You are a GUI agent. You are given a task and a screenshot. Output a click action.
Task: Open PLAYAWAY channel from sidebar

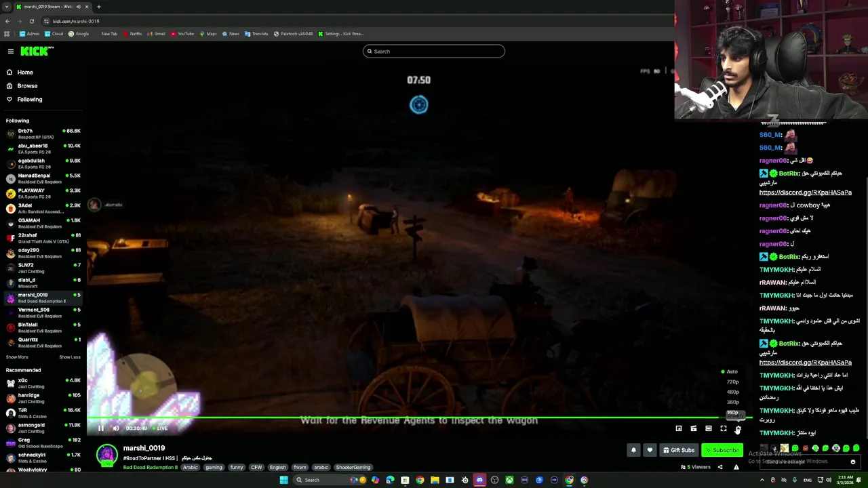[43, 193]
